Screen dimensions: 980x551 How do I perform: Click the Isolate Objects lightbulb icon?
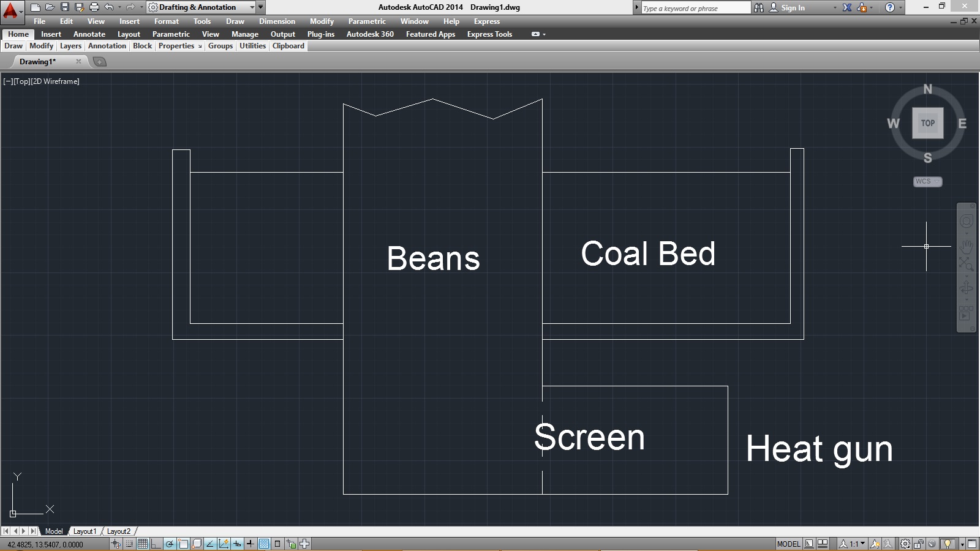(x=948, y=544)
